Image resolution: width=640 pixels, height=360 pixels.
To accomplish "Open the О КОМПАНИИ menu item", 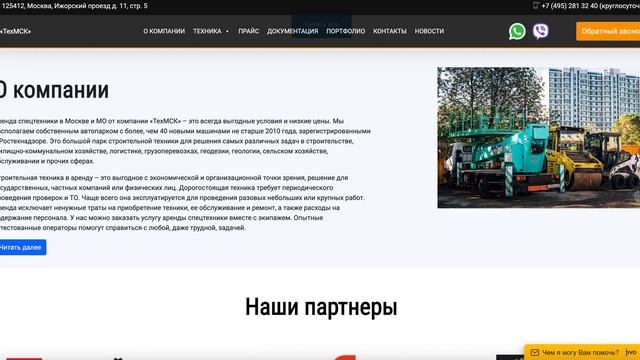I will [164, 31].
